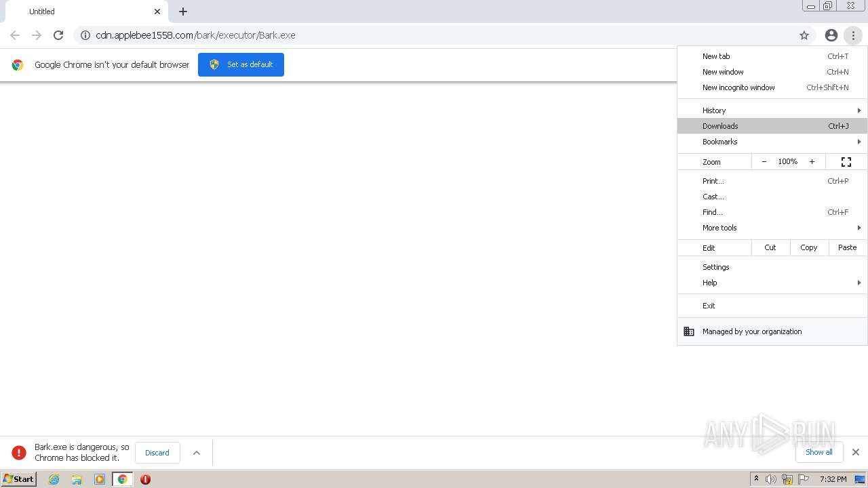The width and height of the screenshot is (868, 488).
Task: Open the Windows Start menu
Action: (19, 479)
